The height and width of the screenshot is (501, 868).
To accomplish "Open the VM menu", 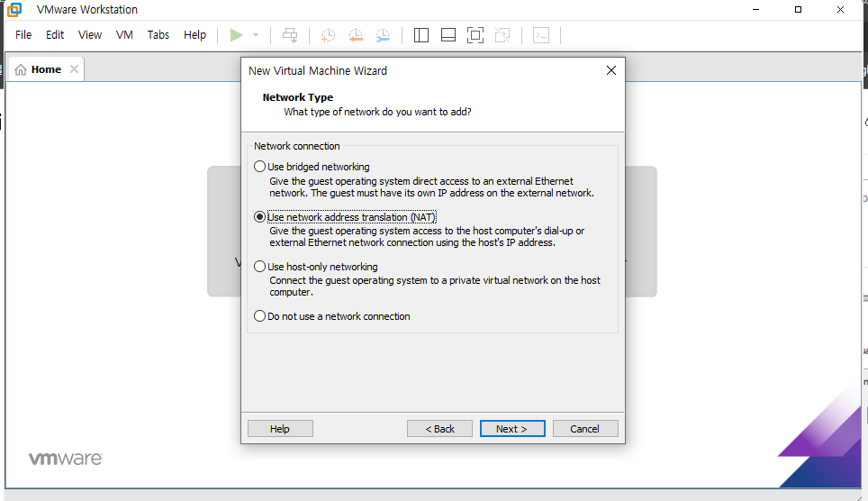I will 124,35.
